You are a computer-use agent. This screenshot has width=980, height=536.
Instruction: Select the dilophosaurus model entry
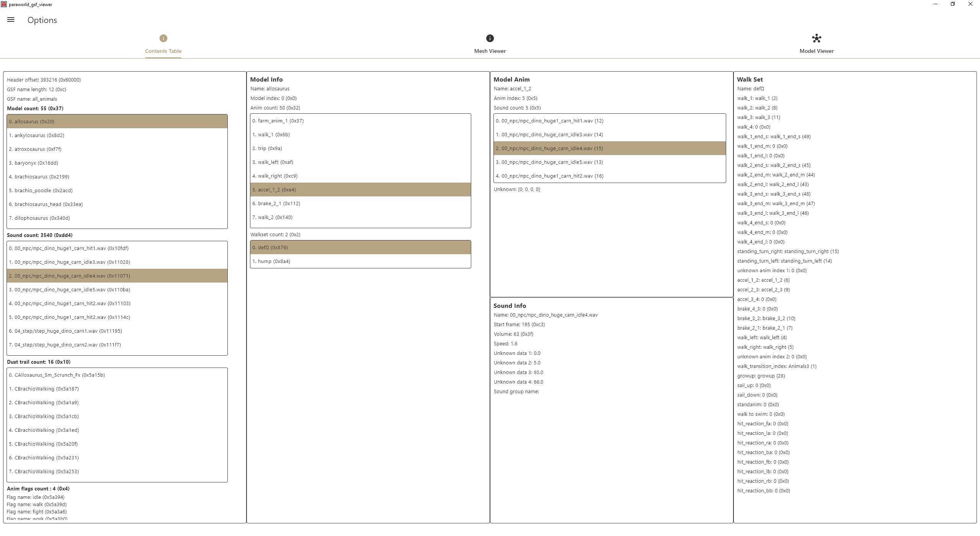[x=39, y=218]
